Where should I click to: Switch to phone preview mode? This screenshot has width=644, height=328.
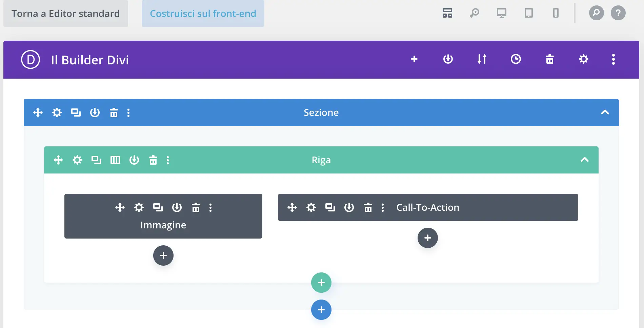tap(556, 13)
